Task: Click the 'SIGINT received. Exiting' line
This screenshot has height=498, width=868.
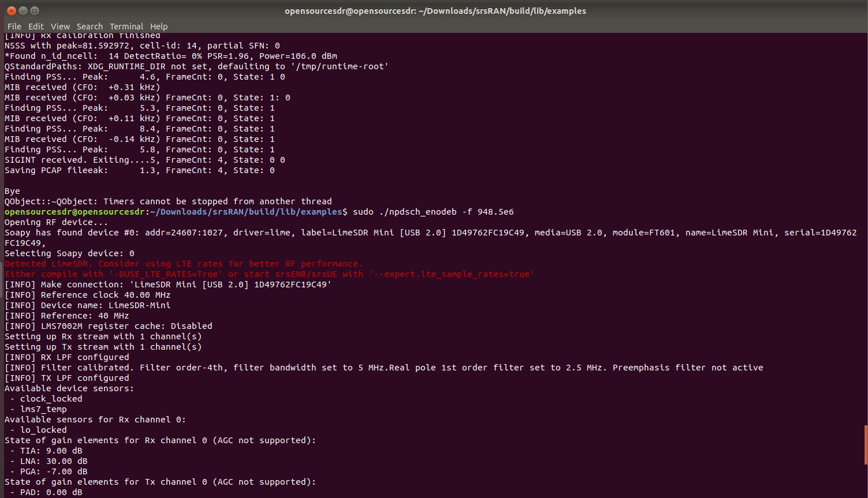Action: (145, 160)
